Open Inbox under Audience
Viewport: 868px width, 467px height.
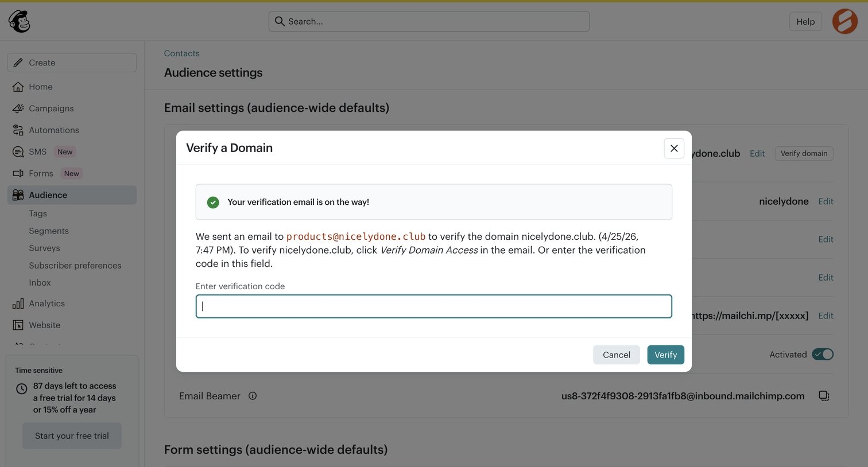click(40, 283)
